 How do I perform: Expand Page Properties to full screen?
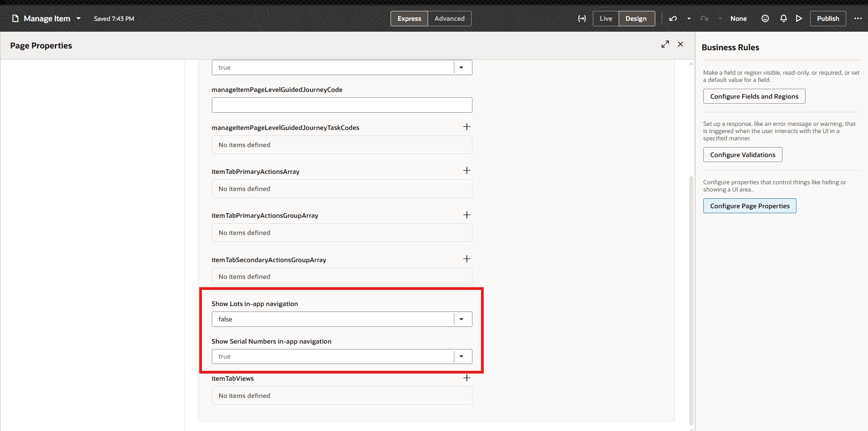tap(665, 44)
